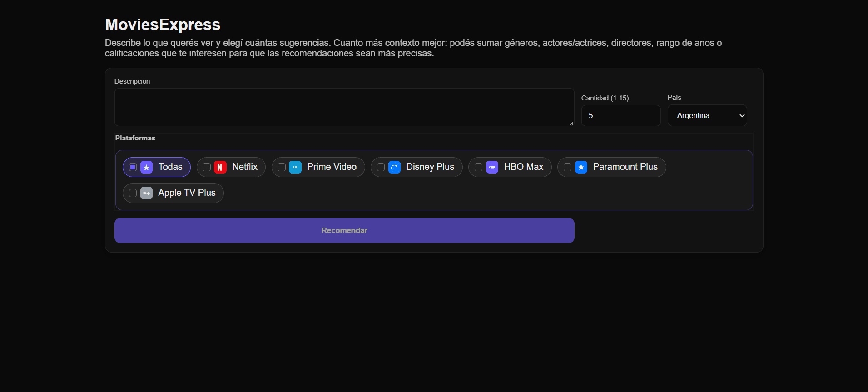
Task: Click the Paramount Plus star icon
Action: tap(581, 167)
